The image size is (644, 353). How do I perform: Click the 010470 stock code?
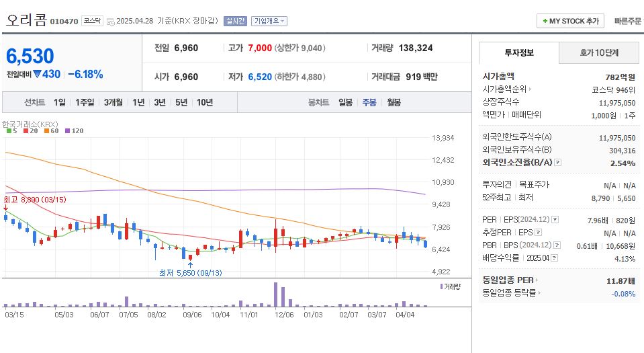point(64,22)
